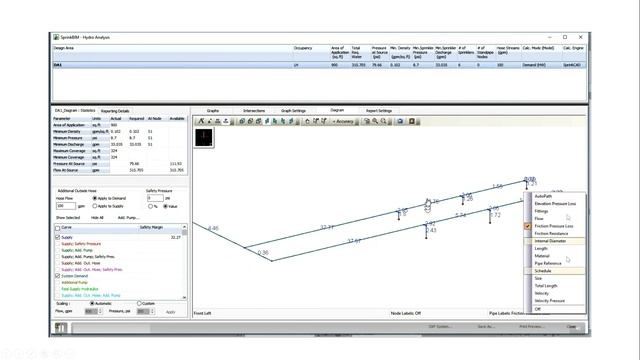Click the dark square icon at toolbar end
This screenshot has height=360, width=640.
(x=412, y=121)
